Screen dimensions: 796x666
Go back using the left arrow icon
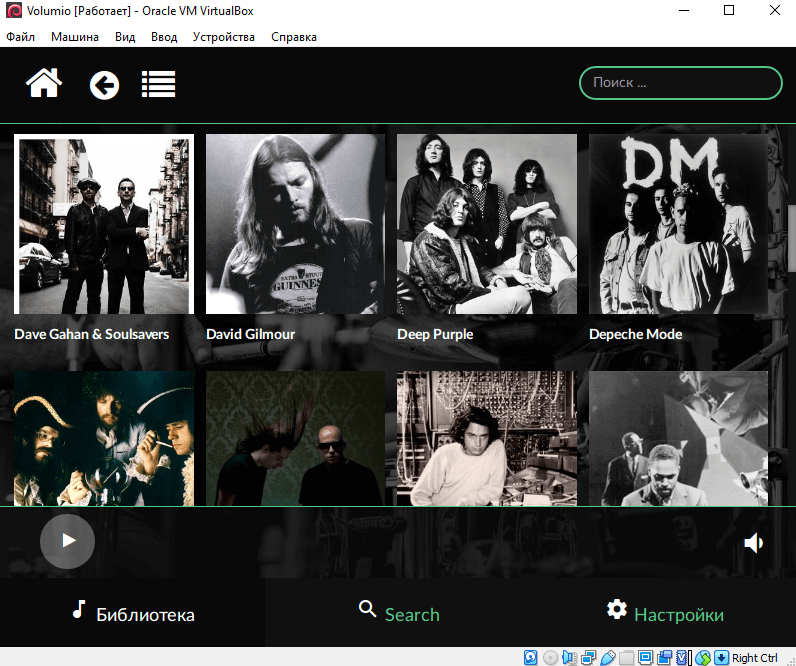click(x=104, y=85)
